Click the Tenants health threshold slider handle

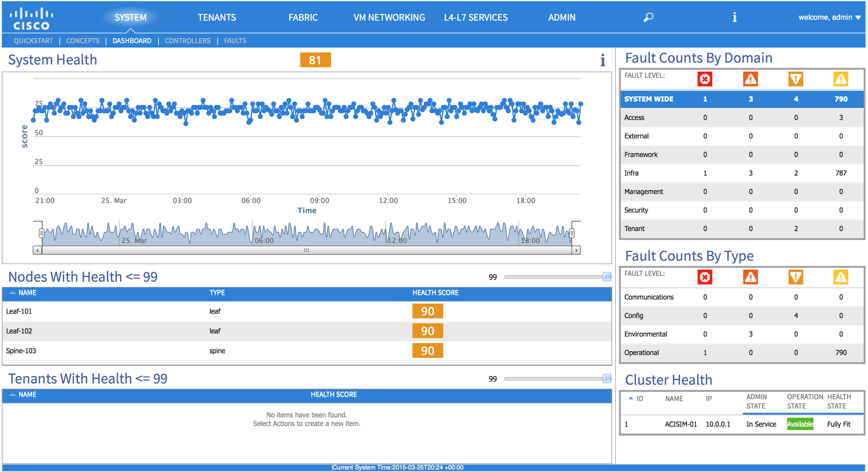(x=607, y=379)
